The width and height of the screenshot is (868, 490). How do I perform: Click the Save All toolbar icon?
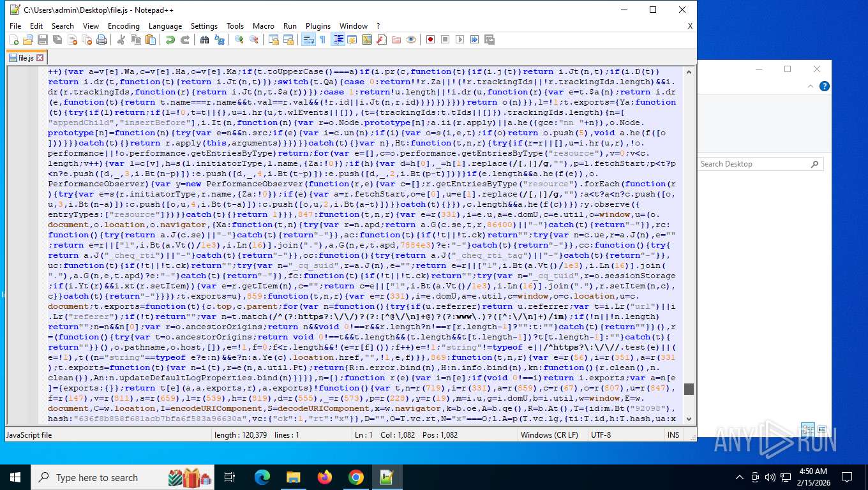pos(57,40)
